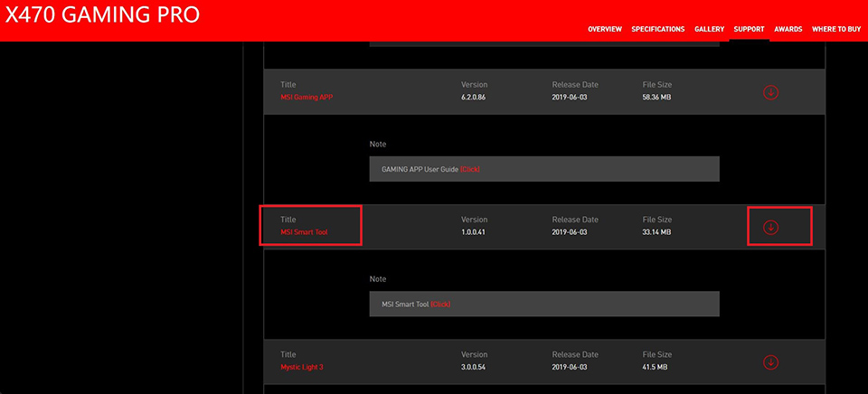The width and height of the screenshot is (868, 394).
Task: Click the Note label above GAMING APP guide
Action: [378, 145]
